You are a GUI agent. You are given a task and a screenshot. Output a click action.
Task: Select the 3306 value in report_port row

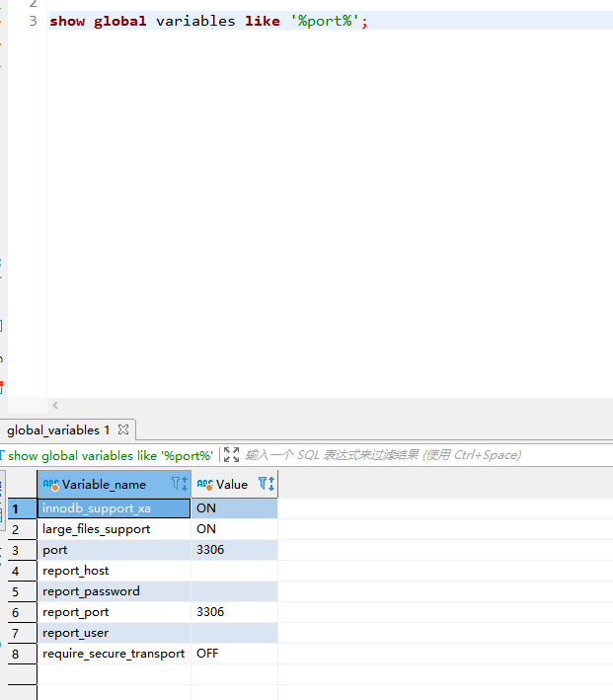pyautogui.click(x=234, y=612)
